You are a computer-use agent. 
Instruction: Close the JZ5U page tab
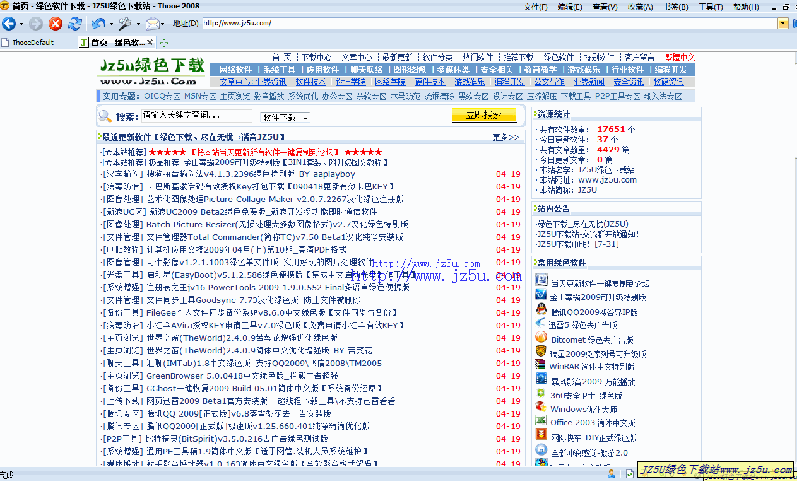click(150, 42)
